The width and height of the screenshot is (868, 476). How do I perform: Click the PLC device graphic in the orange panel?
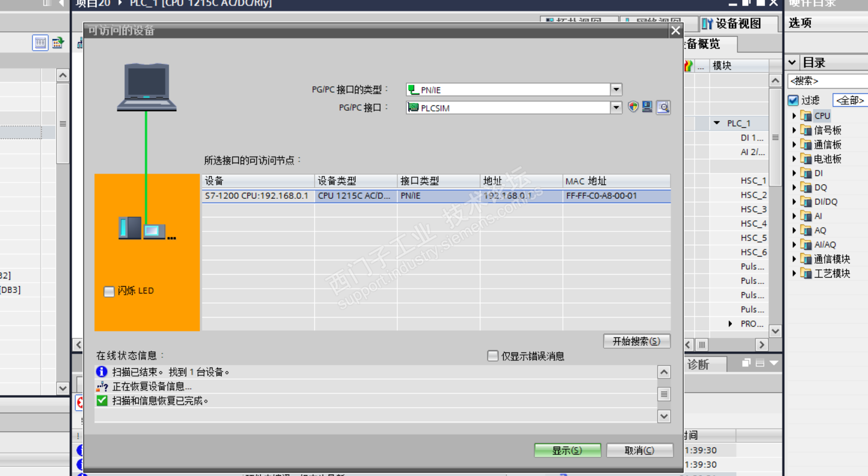pyautogui.click(x=146, y=228)
